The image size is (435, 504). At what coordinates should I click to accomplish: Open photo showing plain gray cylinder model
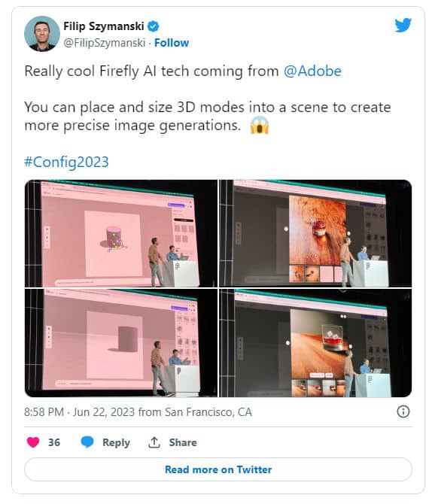tap(121, 342)
